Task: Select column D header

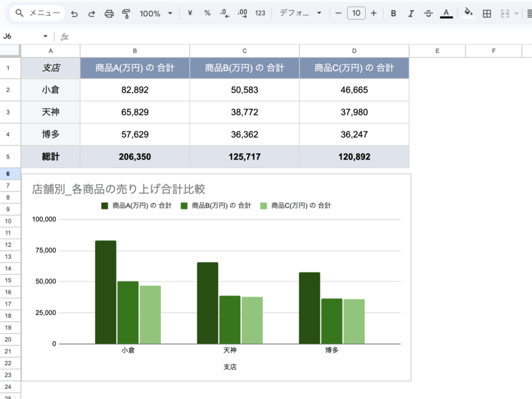Action: [354, 51]
